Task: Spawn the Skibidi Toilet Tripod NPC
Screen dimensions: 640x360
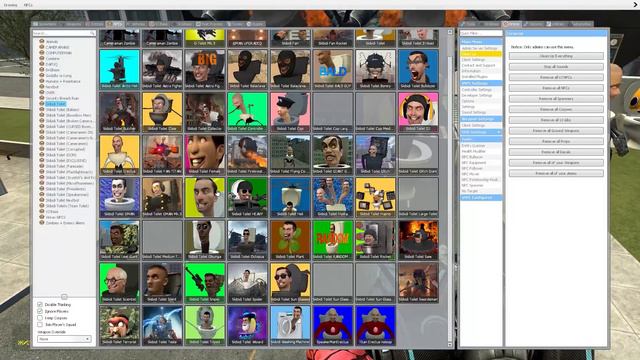Action: [204, 325]
